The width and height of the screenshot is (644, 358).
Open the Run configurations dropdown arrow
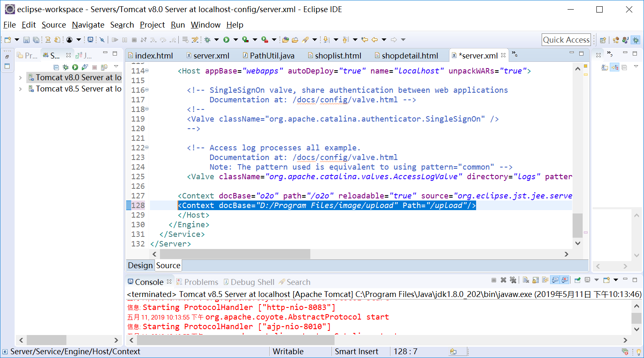point(236,40)
